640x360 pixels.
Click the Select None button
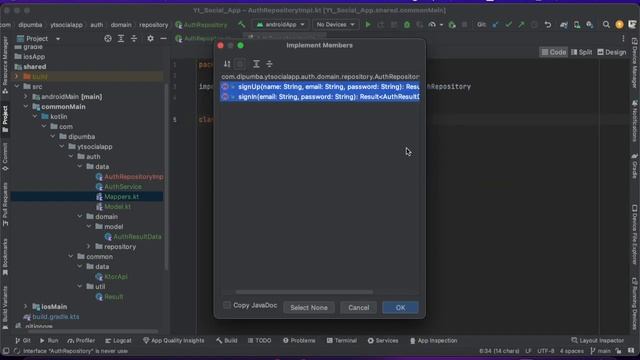(309, 308)
